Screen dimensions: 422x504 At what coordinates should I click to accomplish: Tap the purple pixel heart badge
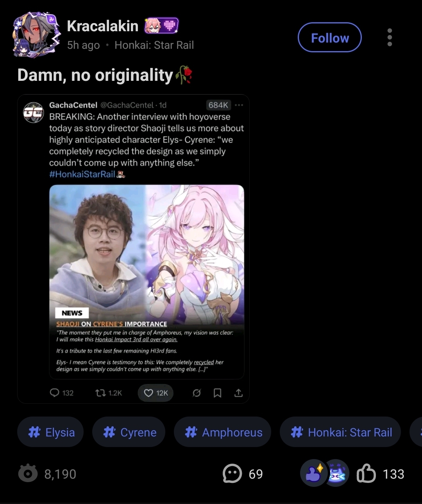click(x=170, y=26)
